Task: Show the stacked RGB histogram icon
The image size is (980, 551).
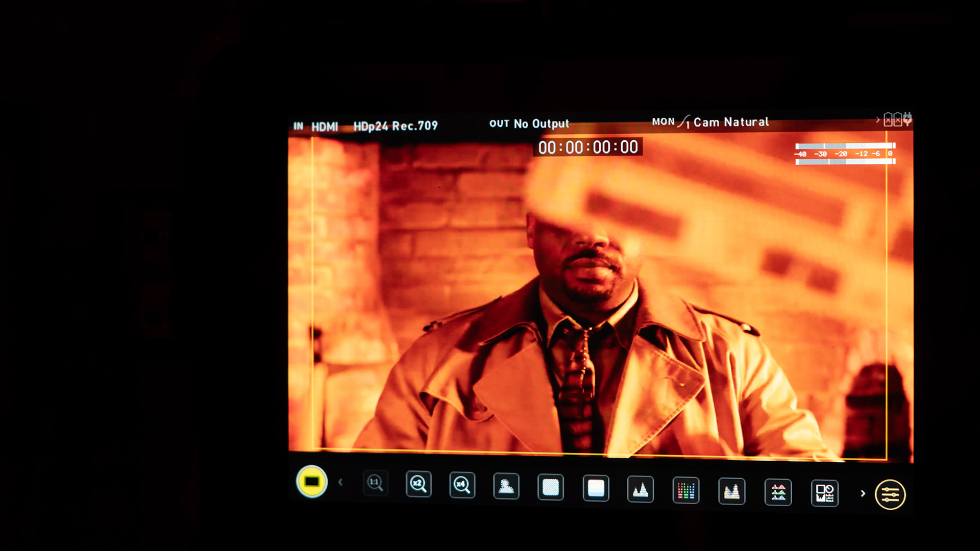Action: 778,493
